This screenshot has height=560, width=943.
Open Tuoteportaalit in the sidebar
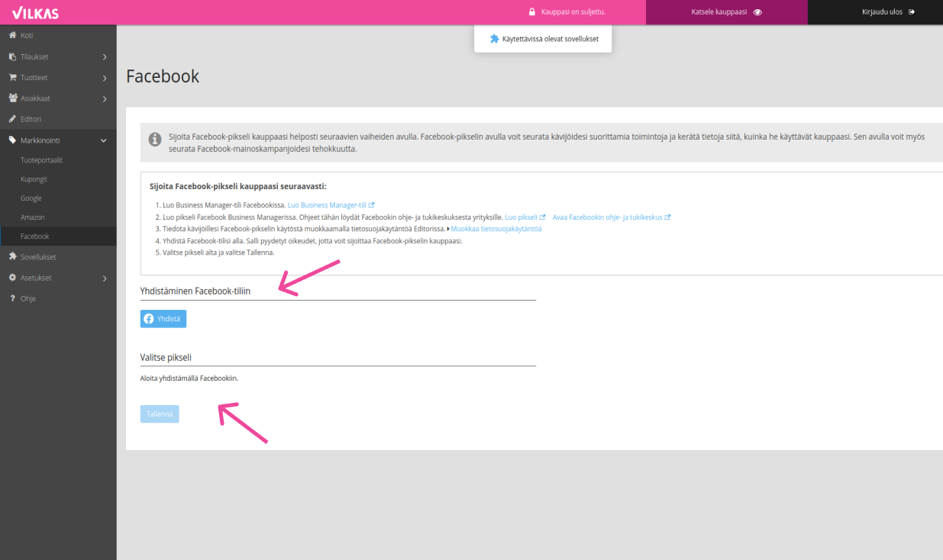tap(41, 160)
